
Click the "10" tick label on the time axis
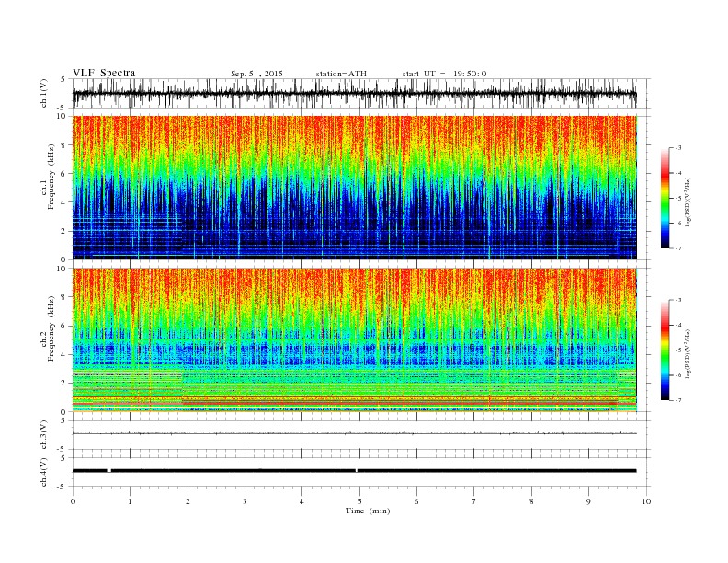[646, 501]
